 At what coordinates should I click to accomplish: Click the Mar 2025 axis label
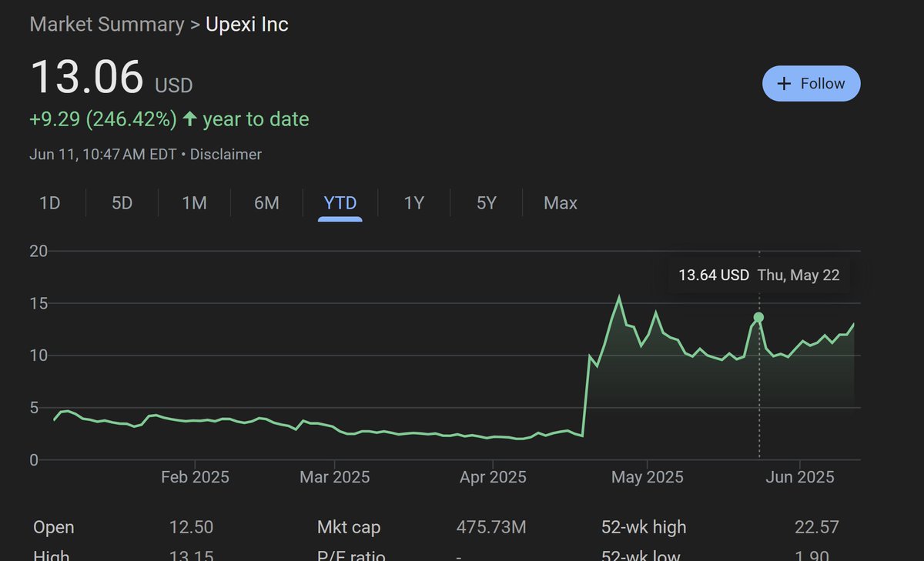tap(335, 477)
